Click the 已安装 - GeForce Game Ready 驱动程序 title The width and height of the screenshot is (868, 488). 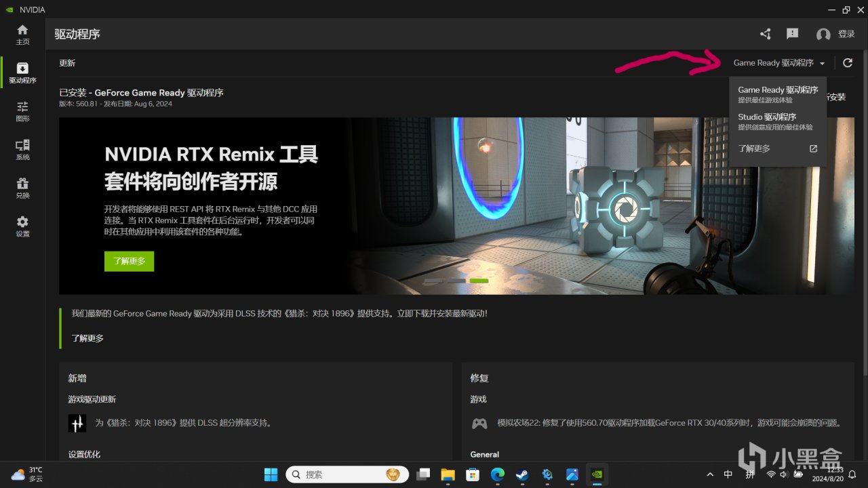pos(141,93)
